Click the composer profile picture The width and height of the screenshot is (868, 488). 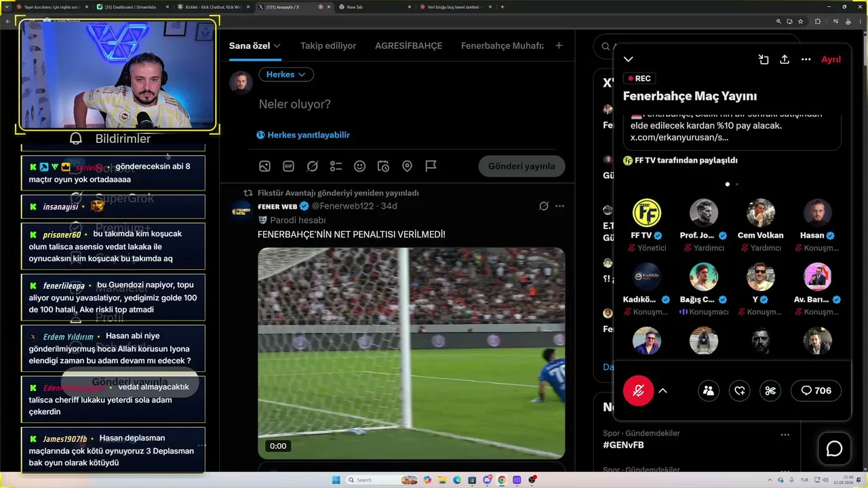(x=241, y=82)
